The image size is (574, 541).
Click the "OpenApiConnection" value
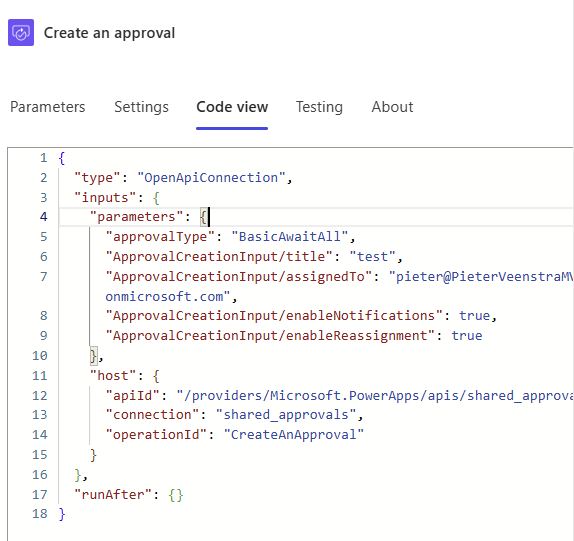(211, 178)
